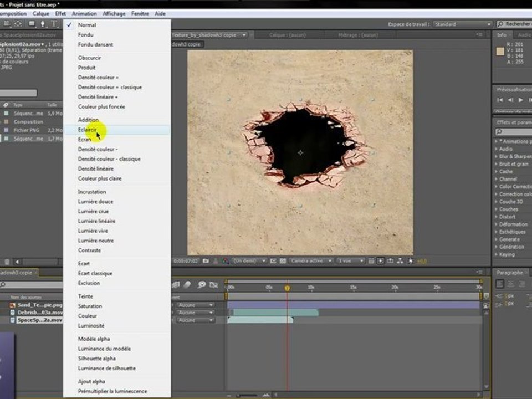Viewport: 532px width, 399px height.
Task: Select the checked Normal blending mode
Action: coord(117,25)
